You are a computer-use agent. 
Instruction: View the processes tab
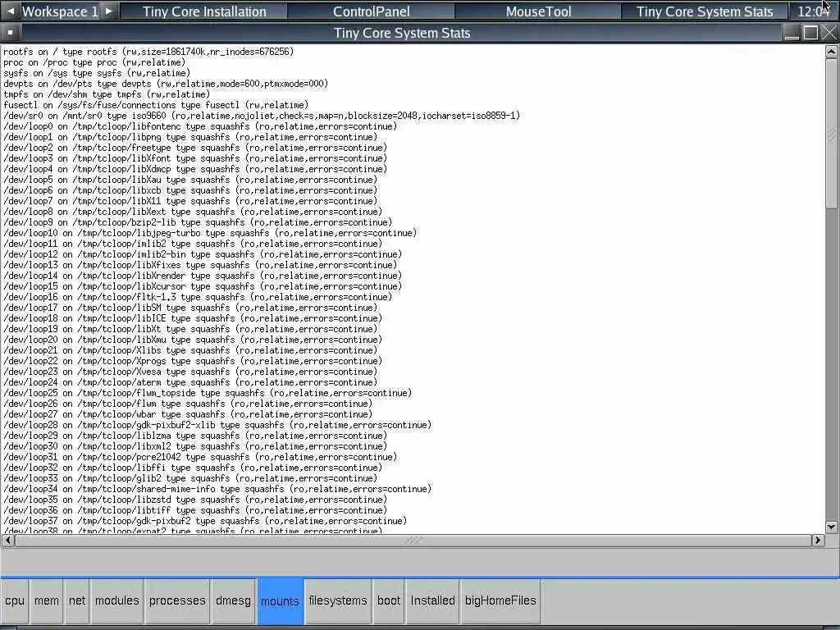coord(177,601)
